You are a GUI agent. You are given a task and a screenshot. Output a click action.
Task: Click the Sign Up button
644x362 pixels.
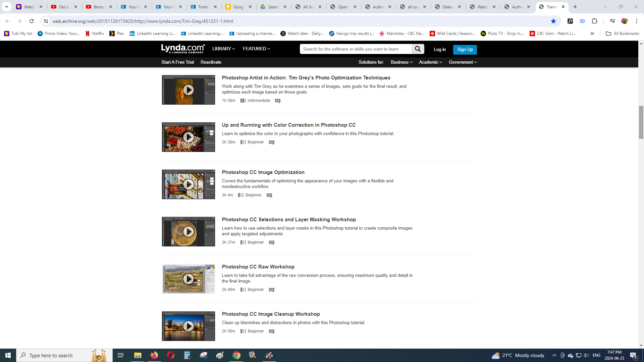coord(465,49)
